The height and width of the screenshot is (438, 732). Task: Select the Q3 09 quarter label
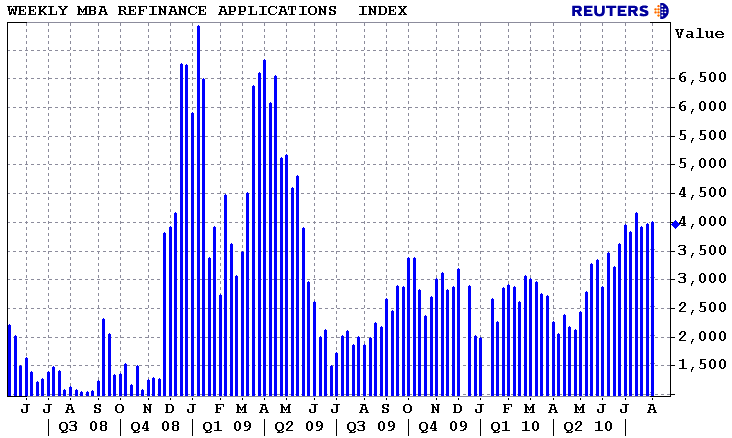click(372, 427)
